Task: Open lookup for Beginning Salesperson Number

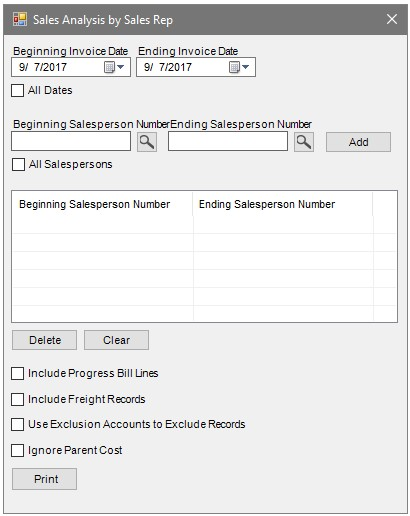Action: pyautogui.click(x=147, y=142)
